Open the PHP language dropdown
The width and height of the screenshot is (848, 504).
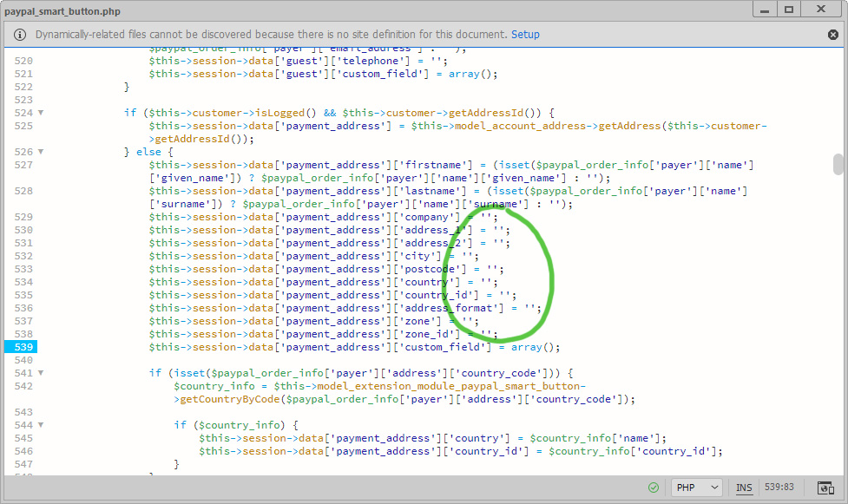pos(696,488)
